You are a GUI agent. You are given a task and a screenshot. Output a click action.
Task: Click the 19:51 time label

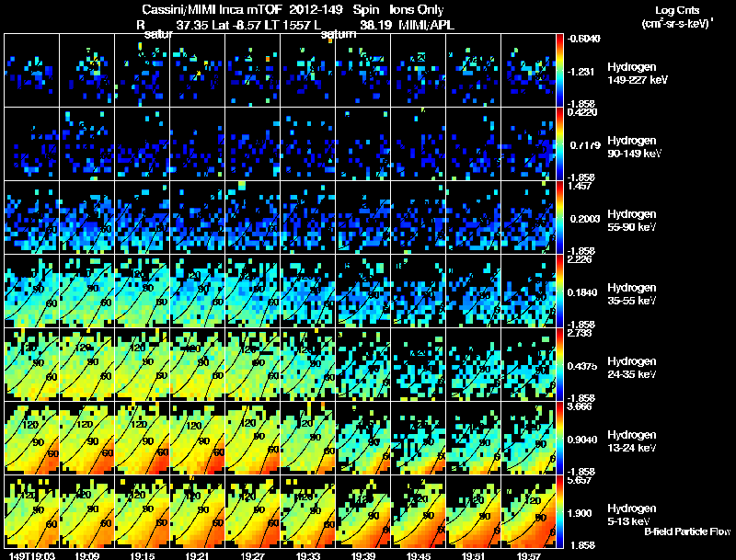(473, 556)
